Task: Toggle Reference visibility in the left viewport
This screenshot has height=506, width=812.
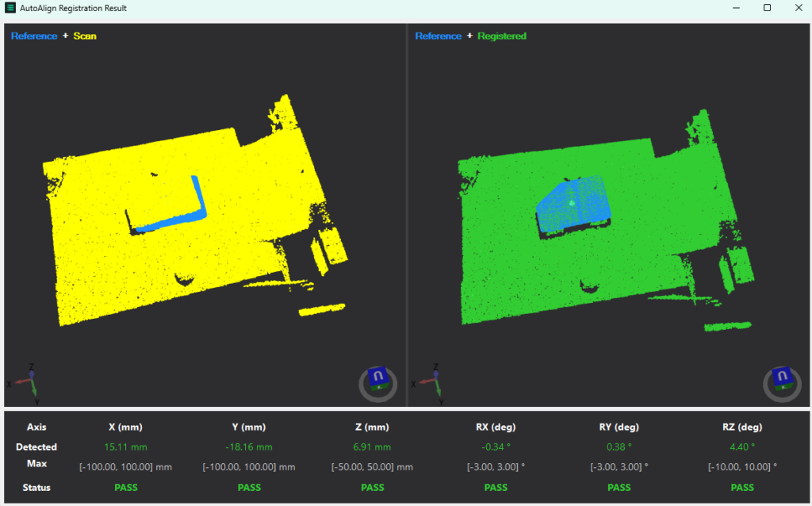Action: coord(34,36)
